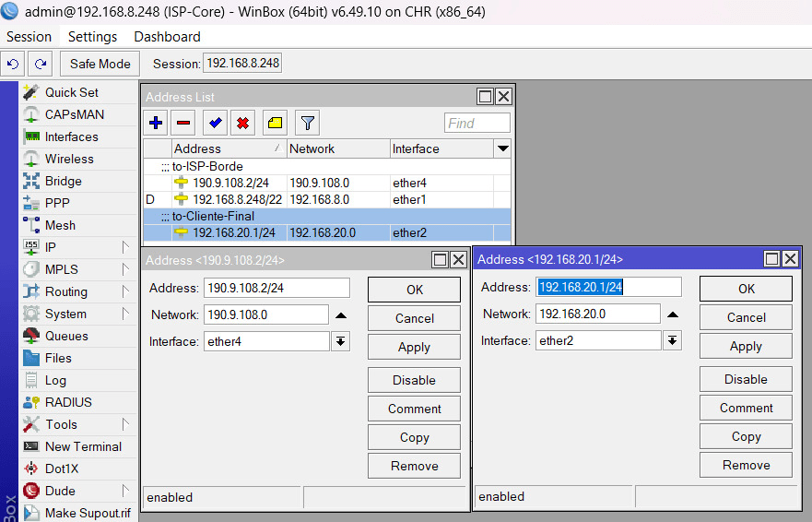
Task: Open Interface dropdown showing ether2
Action: [672, 340]
